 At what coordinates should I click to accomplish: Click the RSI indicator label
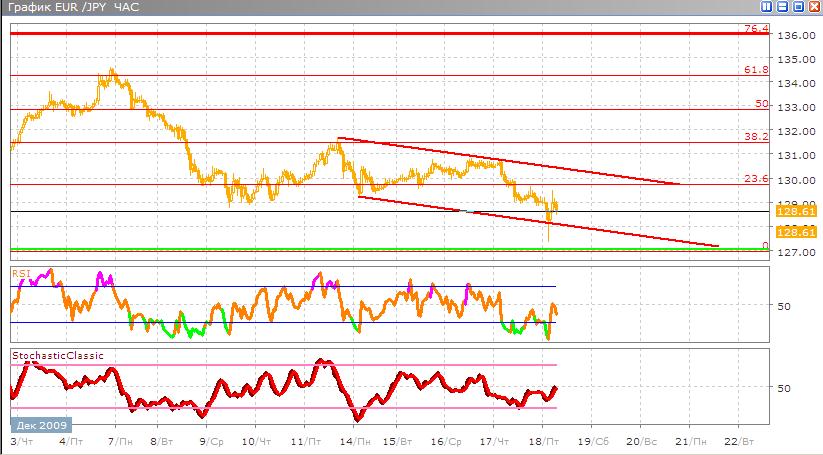click(19, 271)
